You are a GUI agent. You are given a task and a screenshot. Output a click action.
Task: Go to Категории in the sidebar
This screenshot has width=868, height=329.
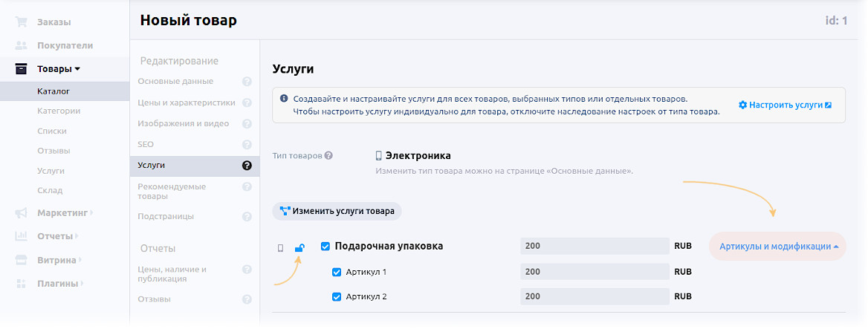pos(59,111)
